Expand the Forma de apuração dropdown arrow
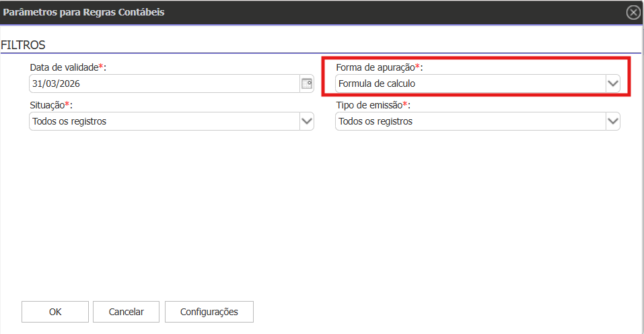644x334 pixels. tap(612, 83)
